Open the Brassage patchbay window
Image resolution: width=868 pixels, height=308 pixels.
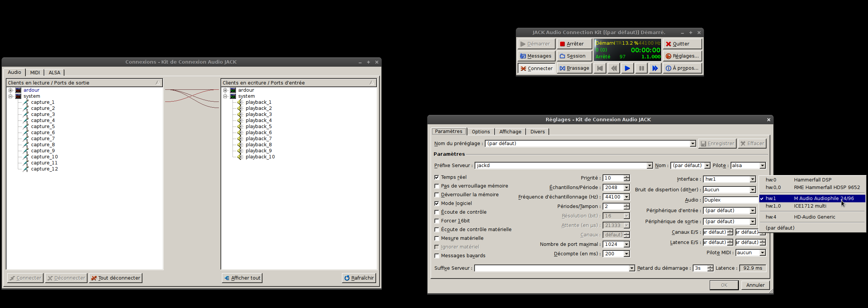(574, 68)
